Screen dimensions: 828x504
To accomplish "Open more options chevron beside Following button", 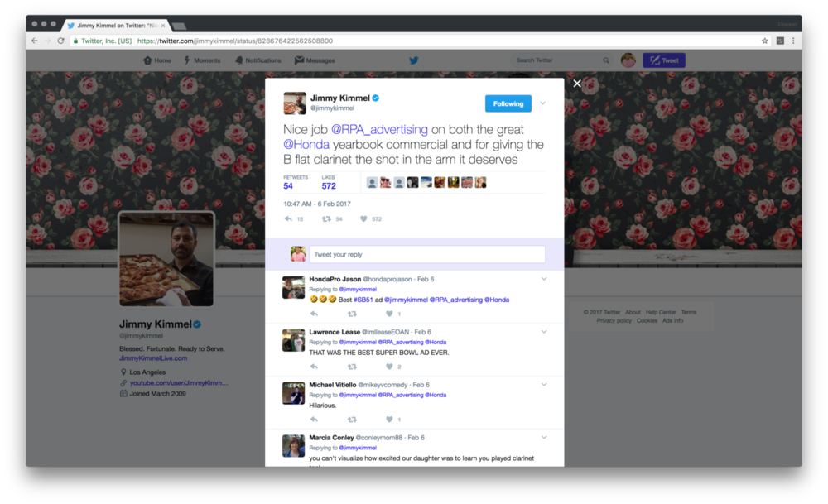I will pyautogui.click(x=543, y=103).
